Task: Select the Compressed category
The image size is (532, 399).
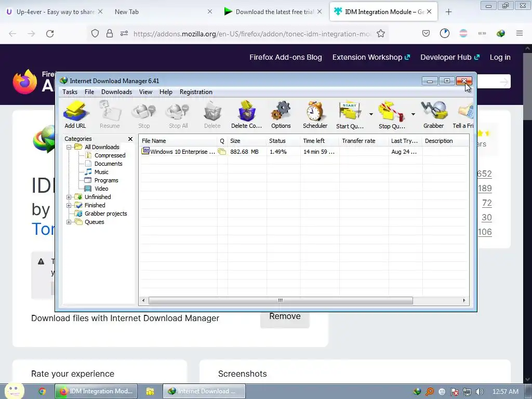Action: (110, 155)
